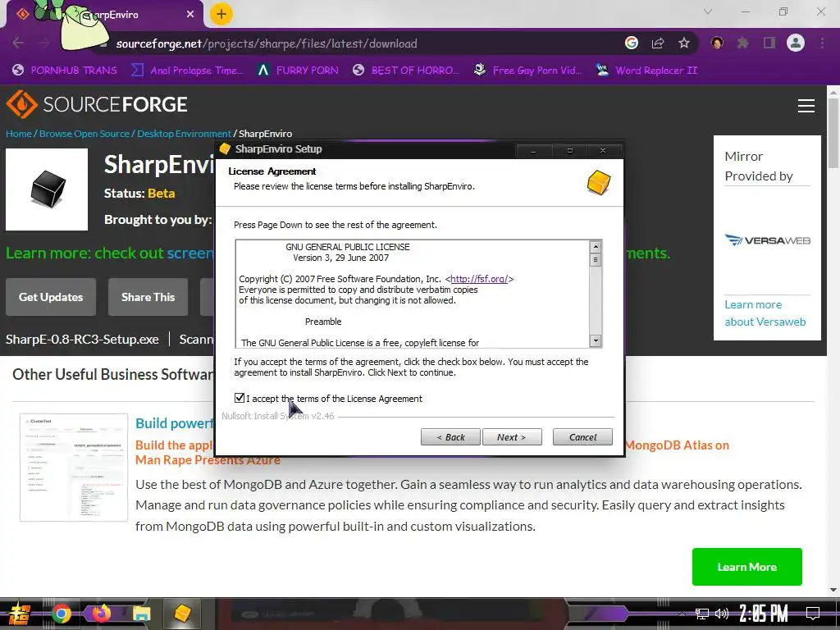Uncheck I accept the License Agreement
Screen dimensions: 840x630
click(240, 398)
